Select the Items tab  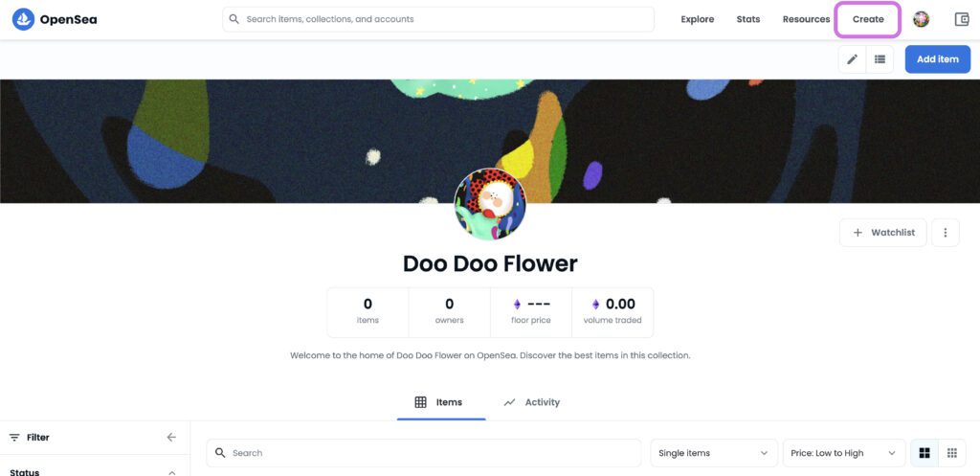coord(439,402)
